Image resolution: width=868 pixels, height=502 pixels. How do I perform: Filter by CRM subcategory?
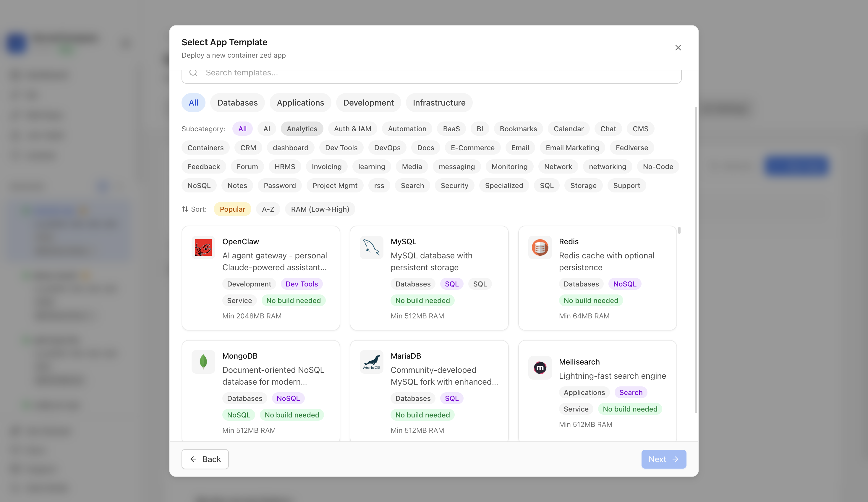(x=248, y=148)
